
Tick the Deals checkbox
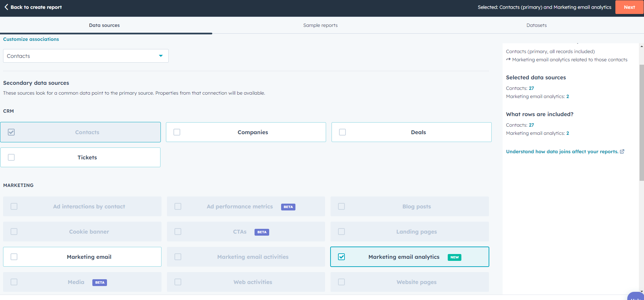coord(342,132)
